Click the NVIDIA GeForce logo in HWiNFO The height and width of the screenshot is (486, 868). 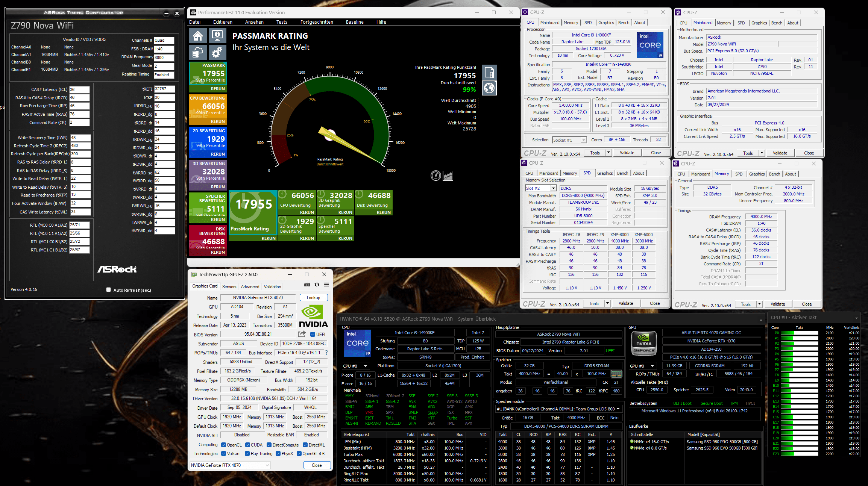[644, 343]
